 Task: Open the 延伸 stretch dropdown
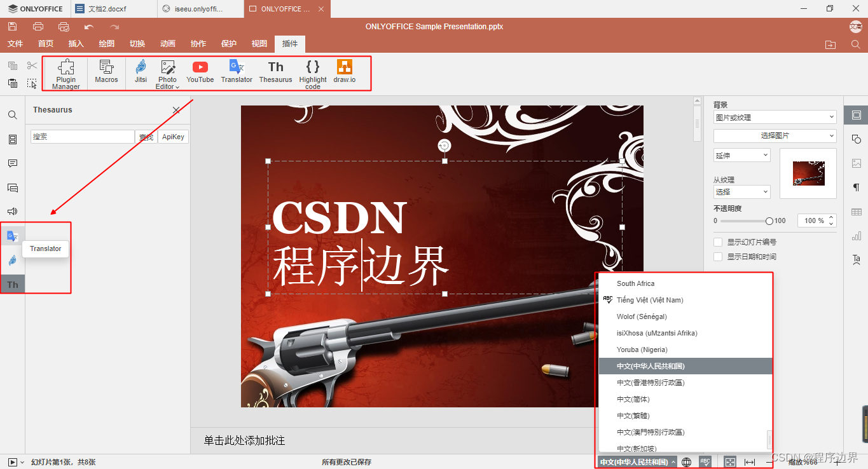(741, 155)
